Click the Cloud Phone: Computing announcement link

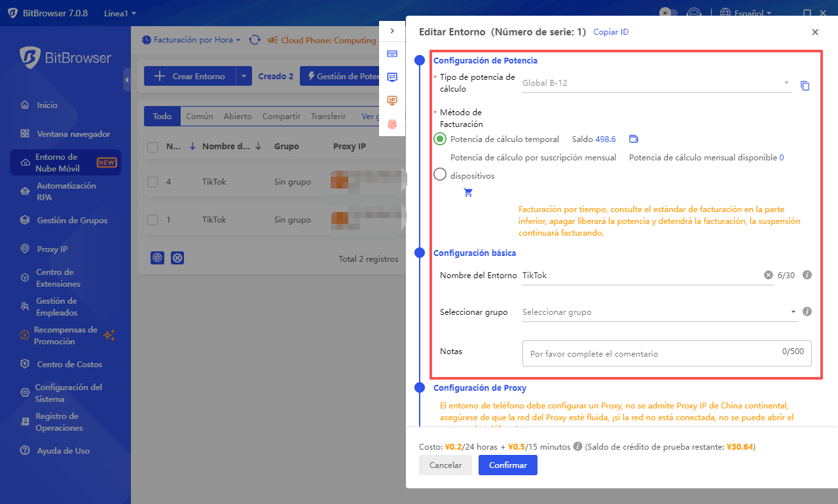click(323, 40)
